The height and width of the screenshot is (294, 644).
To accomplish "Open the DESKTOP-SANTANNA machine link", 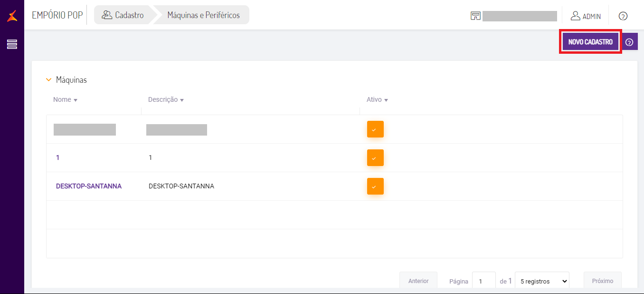I will click(x=89, y=186).
